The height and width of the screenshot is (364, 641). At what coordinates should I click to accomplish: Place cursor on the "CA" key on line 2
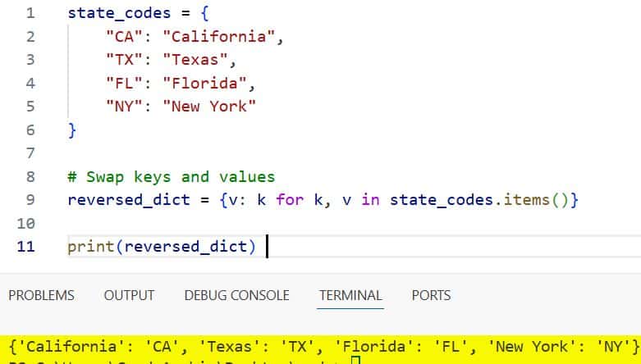tap(120, 37)
